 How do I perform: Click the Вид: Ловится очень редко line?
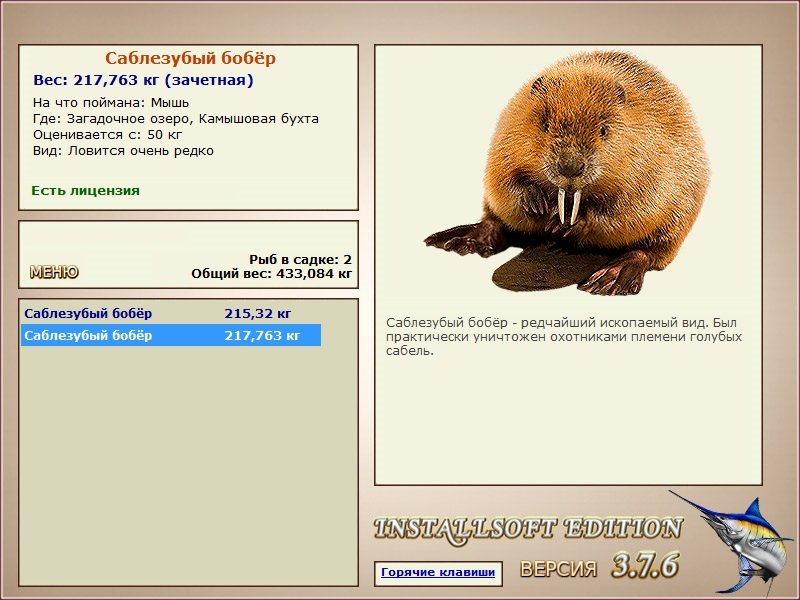coord(123,151)
